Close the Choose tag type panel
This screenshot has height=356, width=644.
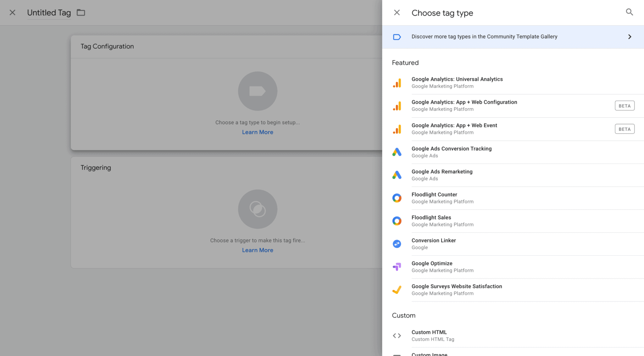tap(397, 12)
